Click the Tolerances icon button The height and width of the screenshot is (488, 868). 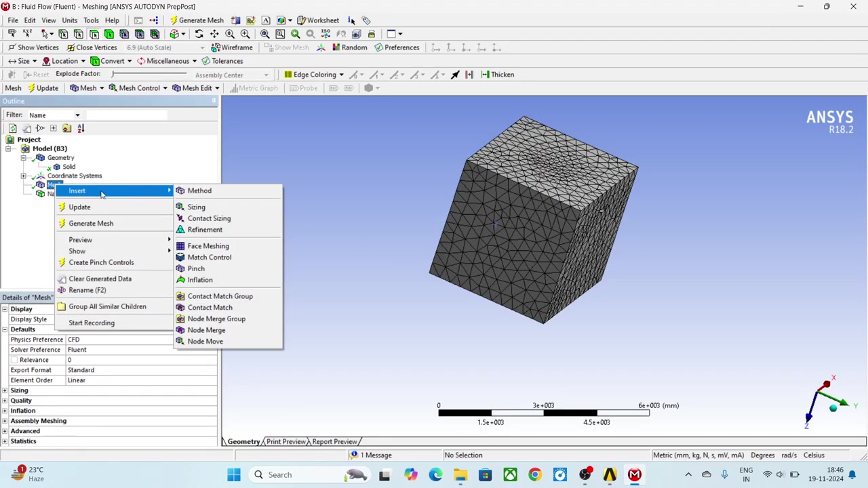[x=222, y=61]
